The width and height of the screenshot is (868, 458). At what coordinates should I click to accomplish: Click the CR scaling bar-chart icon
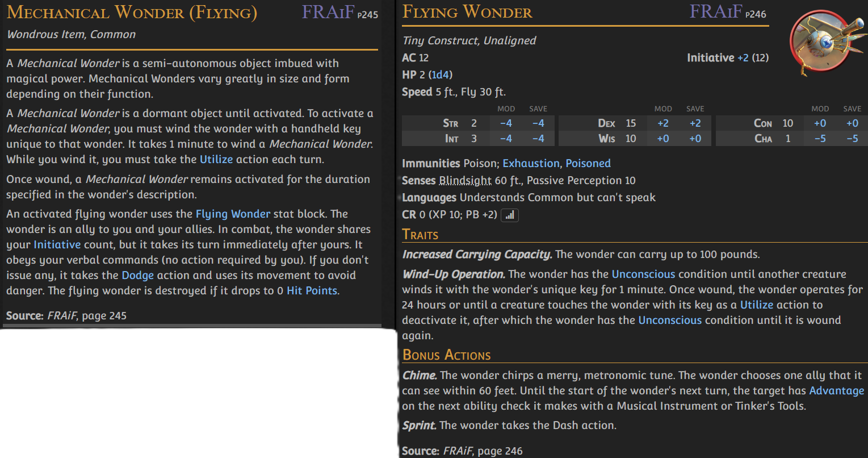click(x=510, y=215)
